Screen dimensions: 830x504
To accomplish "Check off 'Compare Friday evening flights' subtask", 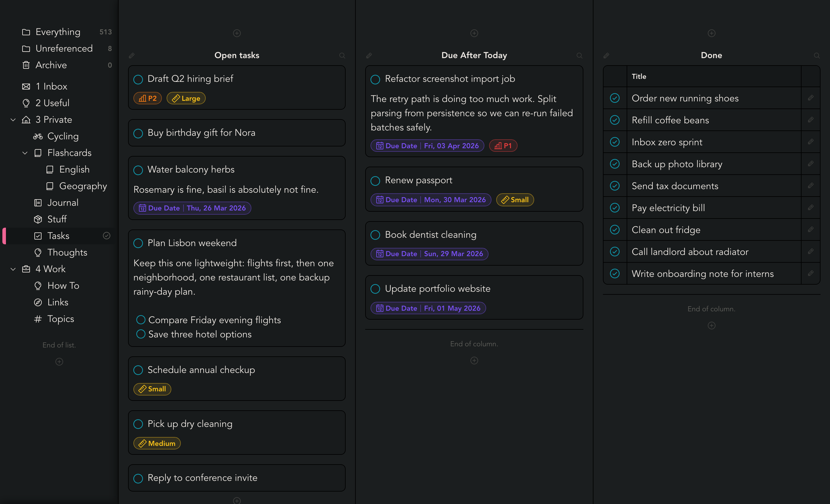I will 141,320.
